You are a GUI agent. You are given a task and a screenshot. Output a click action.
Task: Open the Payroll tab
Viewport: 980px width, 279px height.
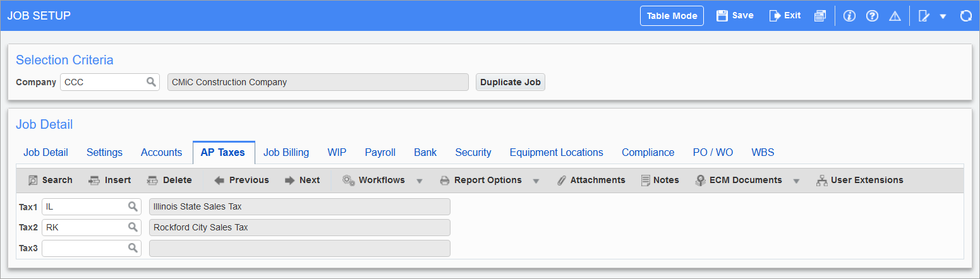click(x=380, y=152)
